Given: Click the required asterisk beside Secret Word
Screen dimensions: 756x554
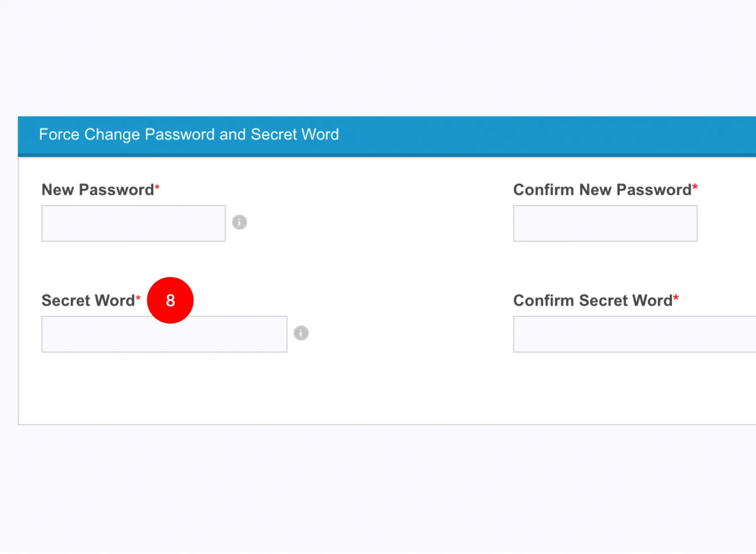Looking at the screenshot, I should (x=138, y=298).
